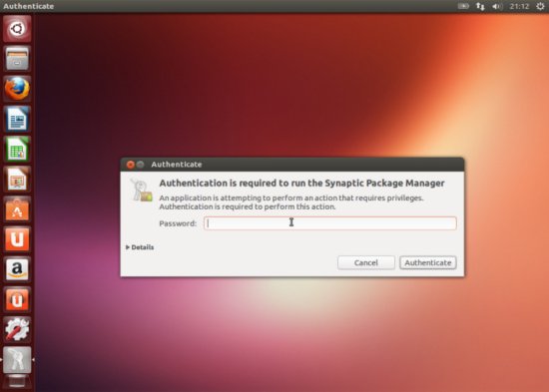
Task: Open LibreOffice Impress presentation icon
Action: [x=17, y=180]
